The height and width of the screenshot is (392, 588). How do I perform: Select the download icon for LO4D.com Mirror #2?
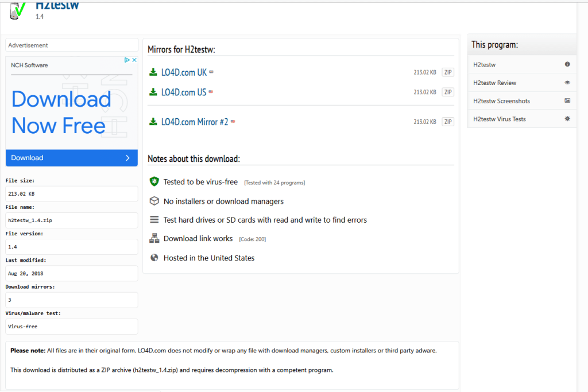[153, 122]
